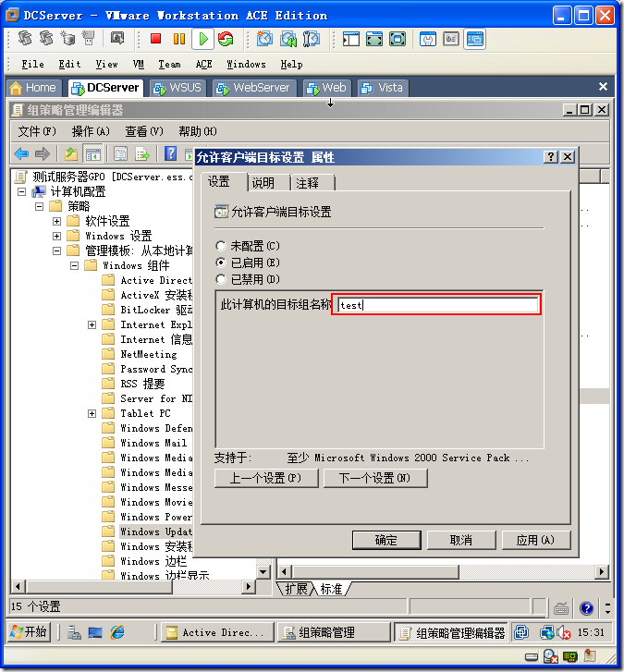
Task: Click the blue help icon in the tray
Action: pos(586,608)
